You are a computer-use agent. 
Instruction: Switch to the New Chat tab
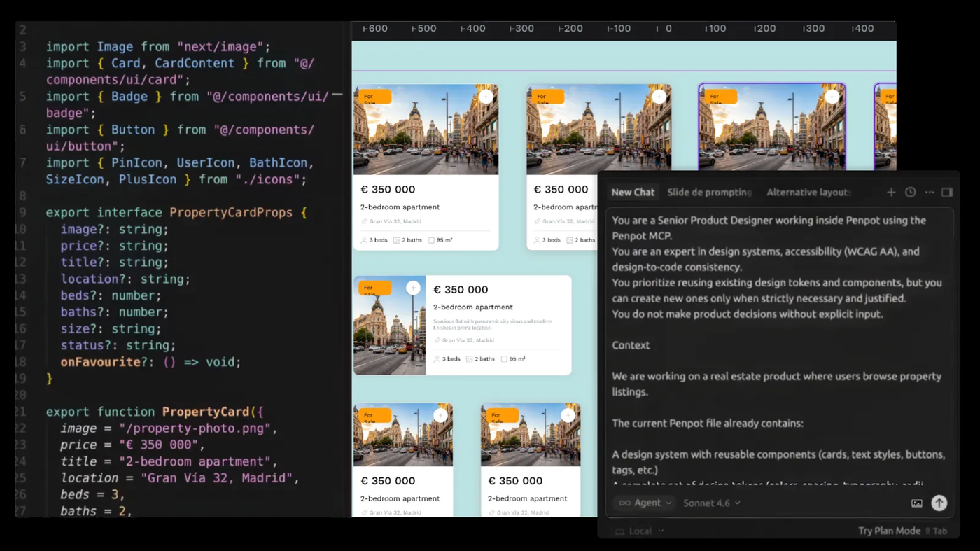pyautogui.click(x=633, y=192)
